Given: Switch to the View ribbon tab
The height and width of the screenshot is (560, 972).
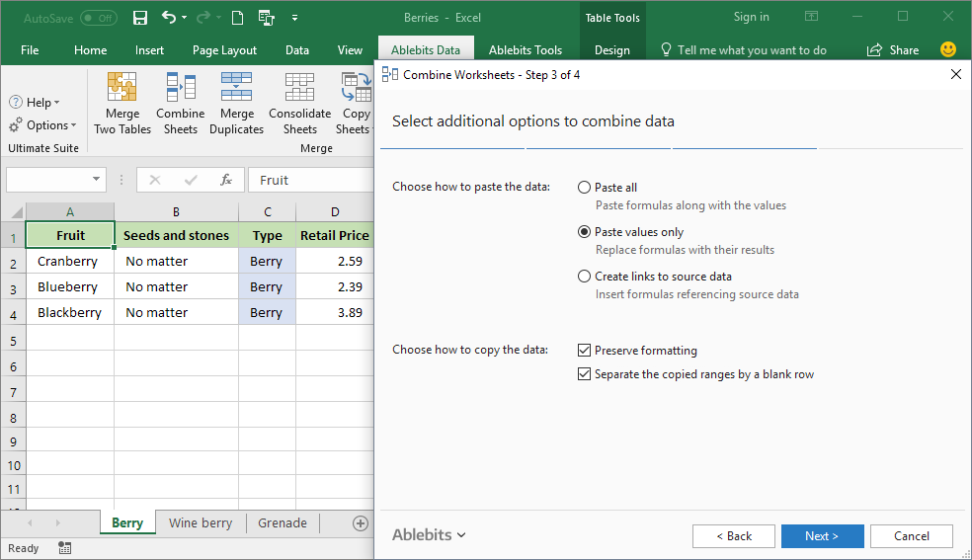Looking at the screenshot, I should point(350,50).
